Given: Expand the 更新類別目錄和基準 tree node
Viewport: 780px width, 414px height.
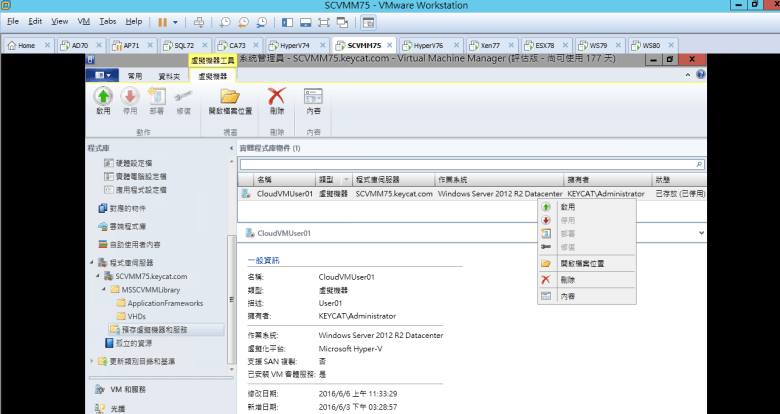Looking at the screenshot, I should click(x=93, y=361).
